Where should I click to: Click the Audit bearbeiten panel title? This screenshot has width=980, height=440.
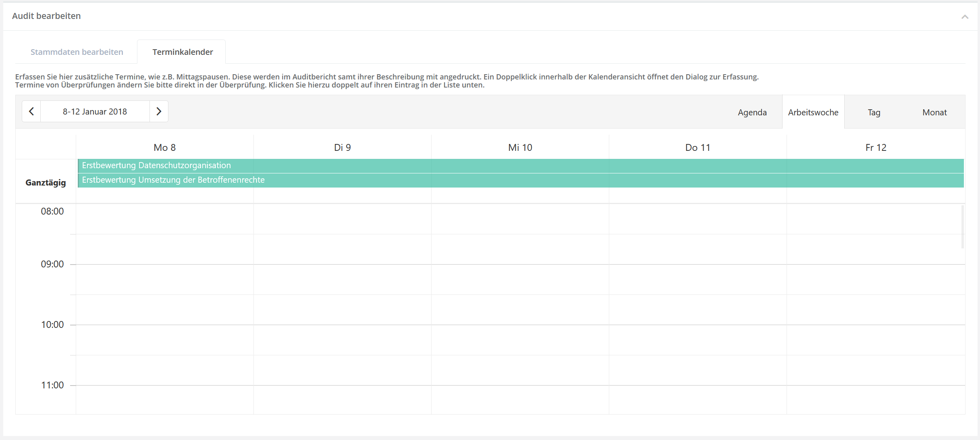tap(46, 16)
